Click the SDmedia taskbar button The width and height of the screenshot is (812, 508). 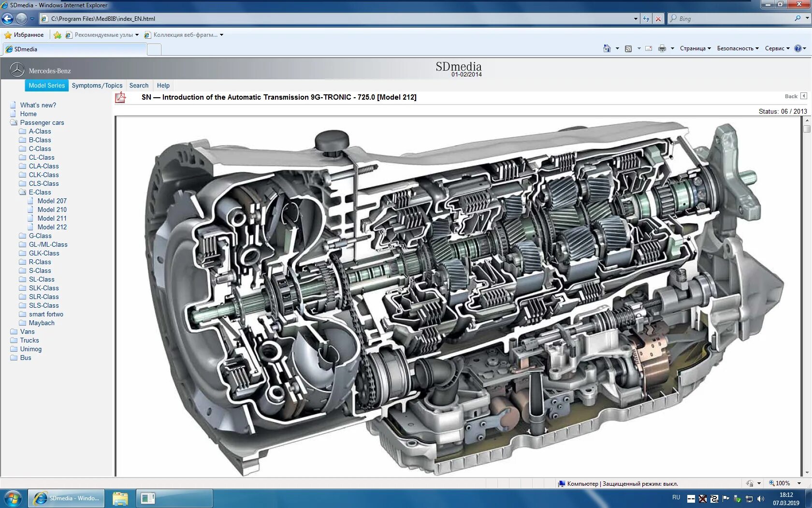pyautogui.click(x=67, y=498)
